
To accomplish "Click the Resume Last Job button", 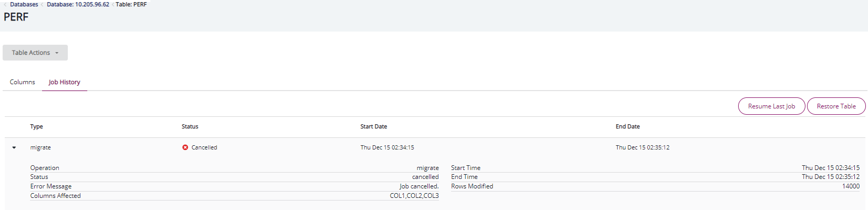I will coord(771,106).
